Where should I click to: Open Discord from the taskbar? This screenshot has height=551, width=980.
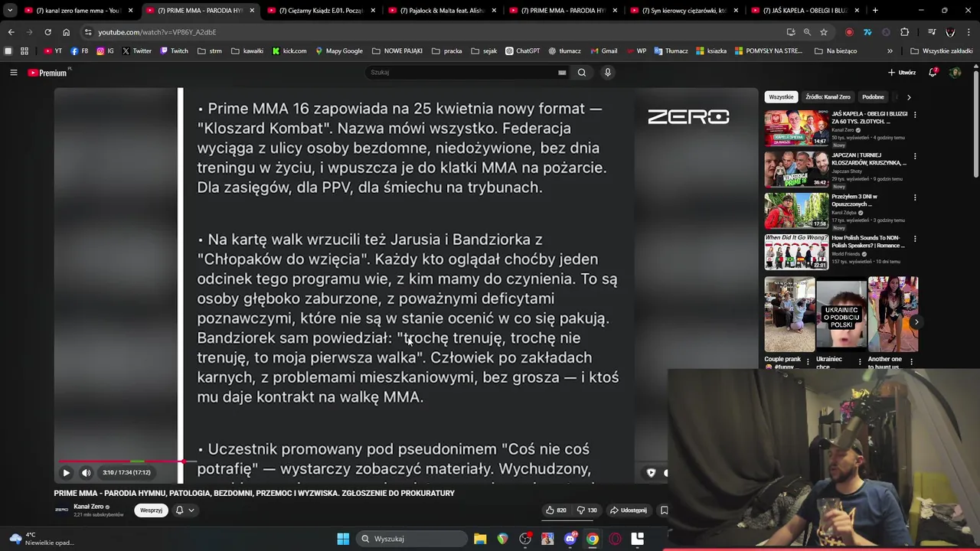(570, 539)
